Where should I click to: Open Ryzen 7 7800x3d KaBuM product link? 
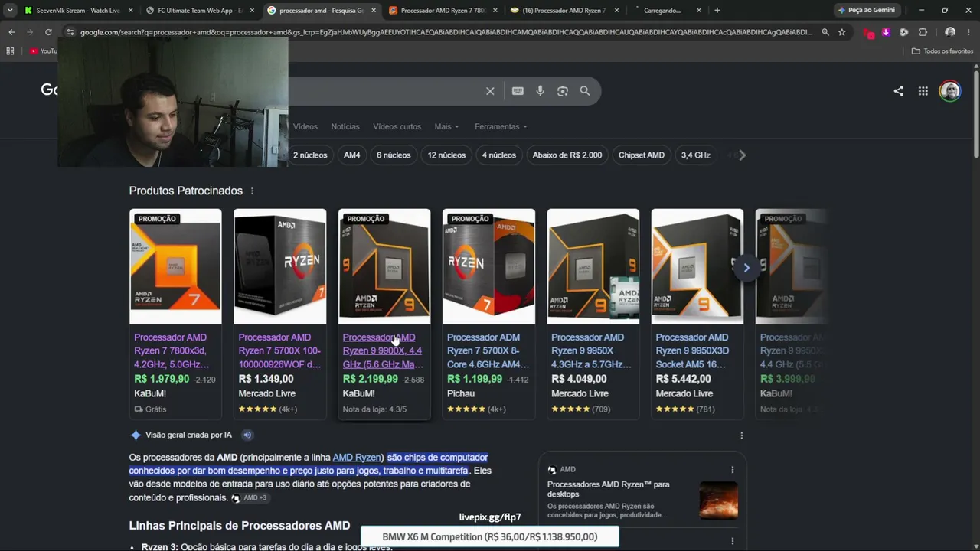pyautogui.click(x=171, y=350)
